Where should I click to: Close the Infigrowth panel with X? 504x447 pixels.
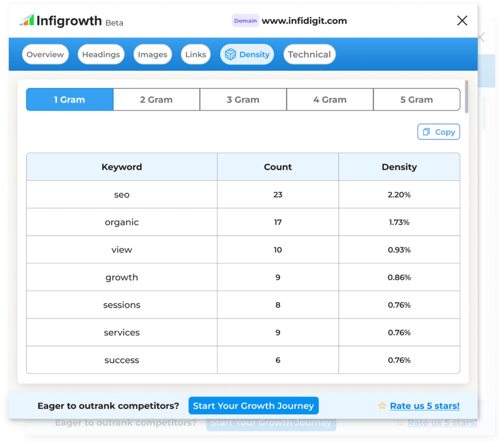click(x=462, y=20)
